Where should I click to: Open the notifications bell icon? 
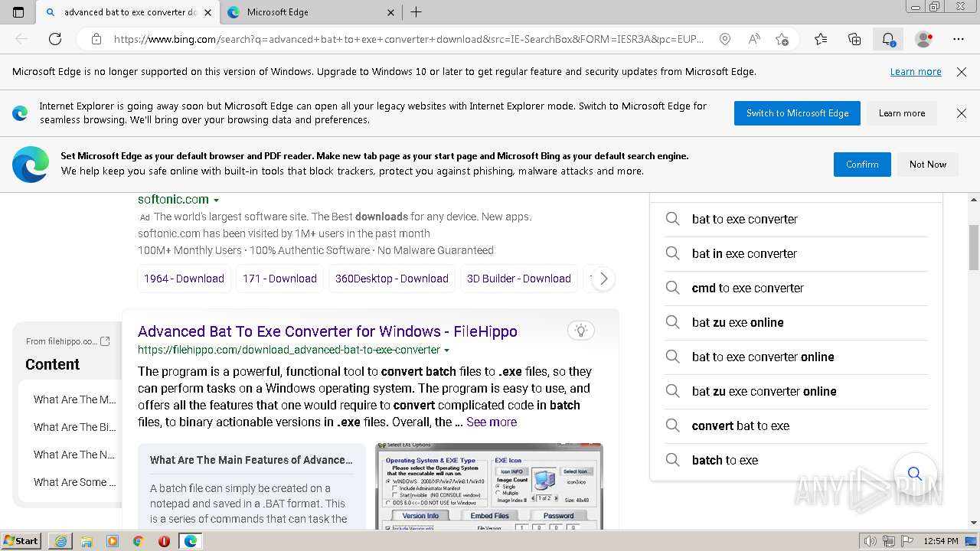(x=888, y=39)
